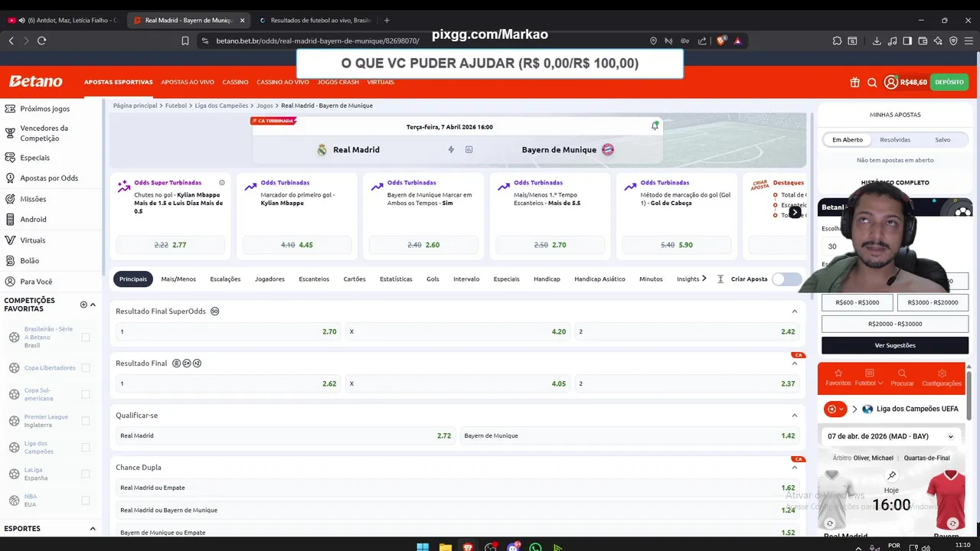Open Apostas ao Vivo in top navigation
The width and height of the screenshot is (980, 551).
[188, 82]
